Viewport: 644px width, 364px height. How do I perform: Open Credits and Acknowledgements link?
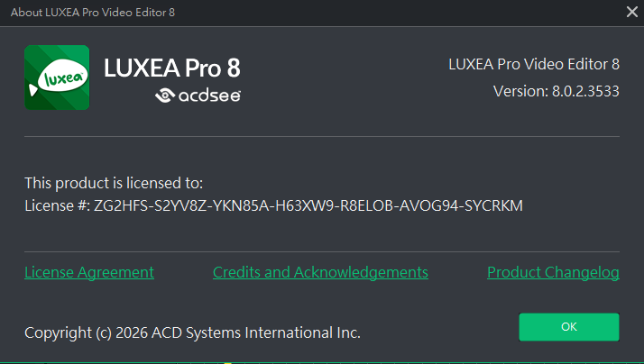tap(320, 272)
